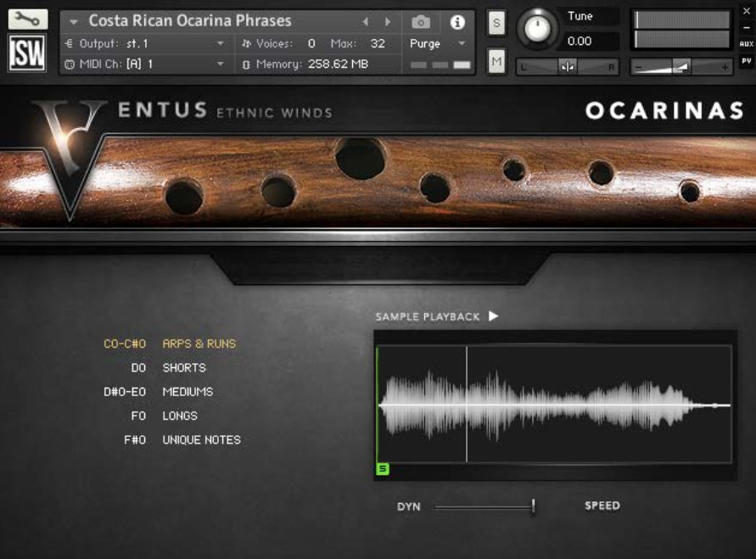Viewport: 756px width, 559px height.
Task: Click the waveform playhead position line
Action: coord(467,404)
